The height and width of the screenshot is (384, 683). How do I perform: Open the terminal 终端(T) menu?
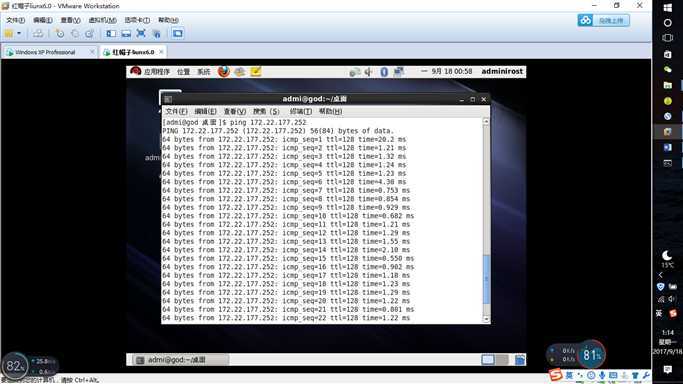(301, 111)
